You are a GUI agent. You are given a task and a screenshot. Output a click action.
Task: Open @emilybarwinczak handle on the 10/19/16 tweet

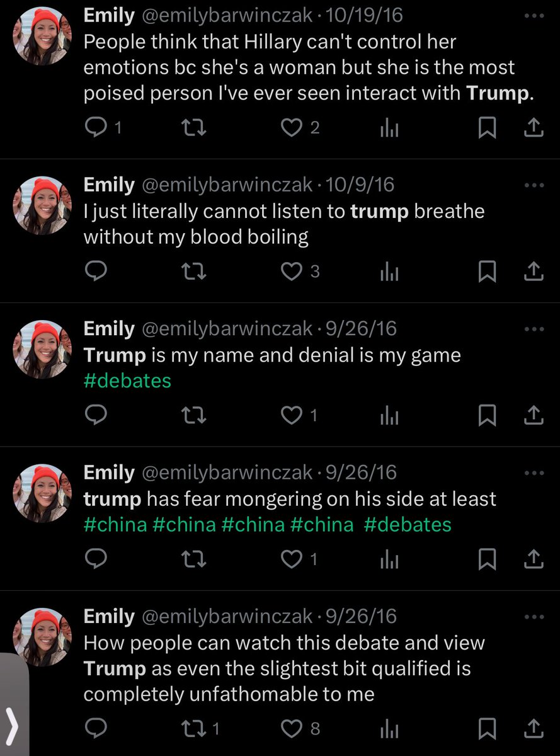tap(227, 15)
